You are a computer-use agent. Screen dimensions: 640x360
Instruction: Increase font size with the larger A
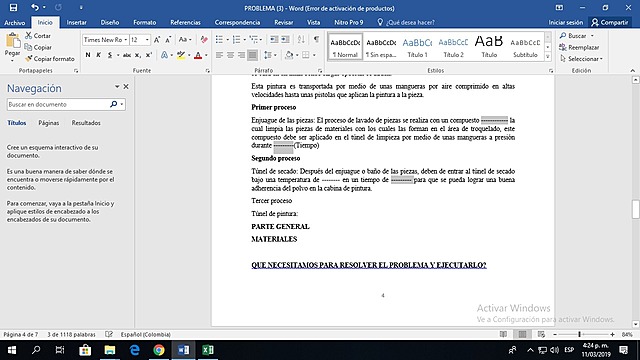pyautogui.click(x=157, y=40)
